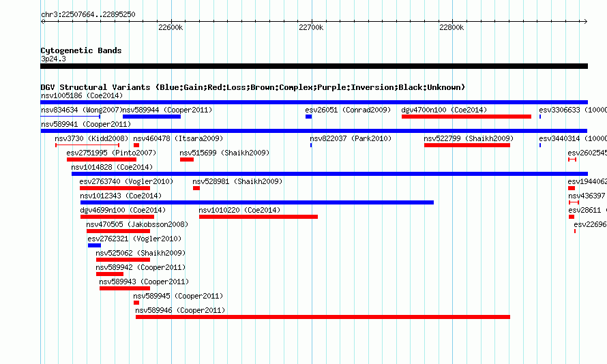The height and width of the screenshot is (364, 607).
Task: Select the nsv3730 thin red interval line
Action: tap(87, 145)
